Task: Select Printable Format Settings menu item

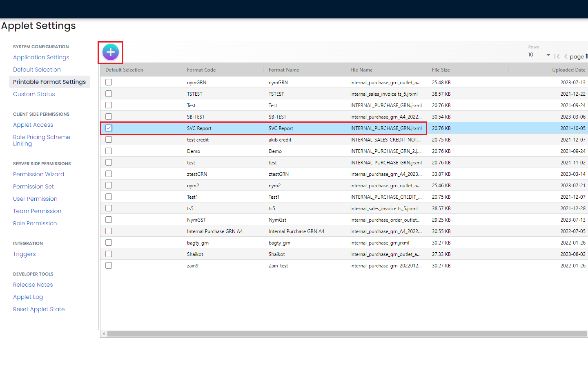Action: click(x=49, y=82)
